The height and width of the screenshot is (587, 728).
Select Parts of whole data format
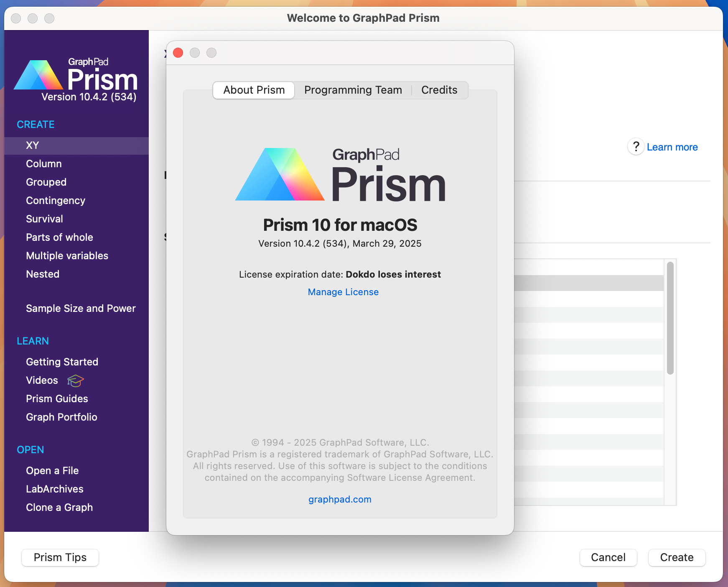coord(59,237)
